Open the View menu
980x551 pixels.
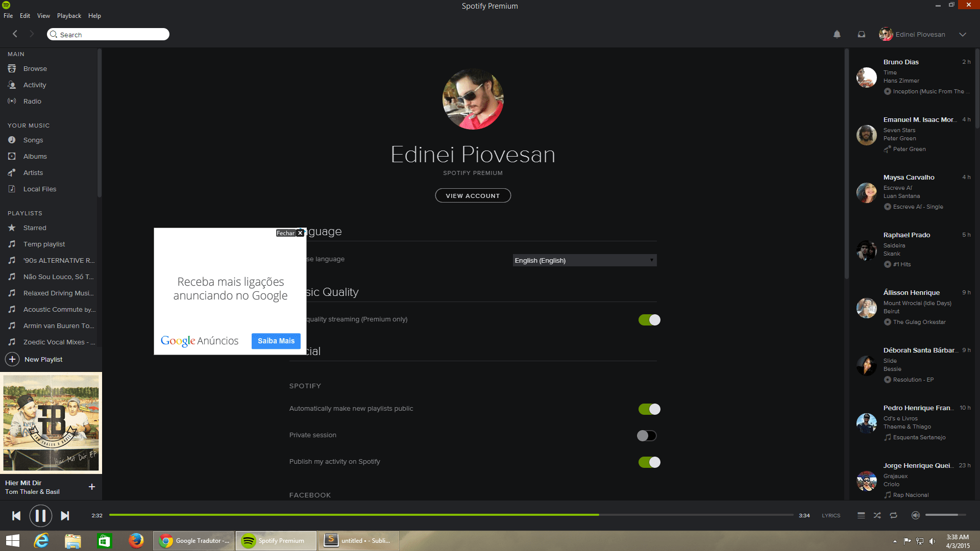pos(43,16)
